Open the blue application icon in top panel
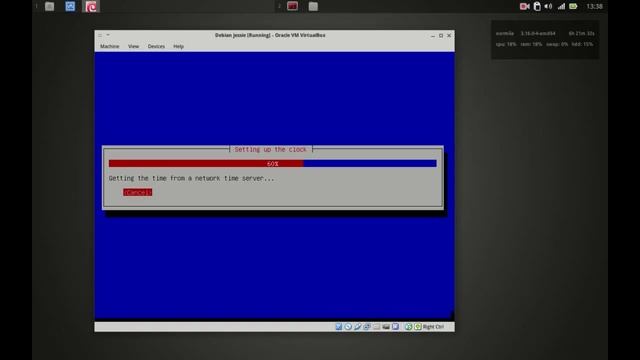The image size is (640, 360). click(x=70, y=6)
